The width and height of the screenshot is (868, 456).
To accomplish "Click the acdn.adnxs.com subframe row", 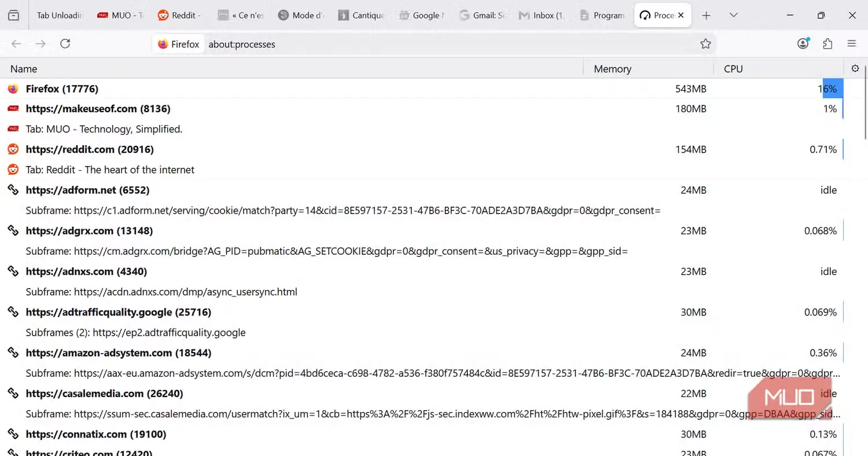I will (x=422, y=292).
